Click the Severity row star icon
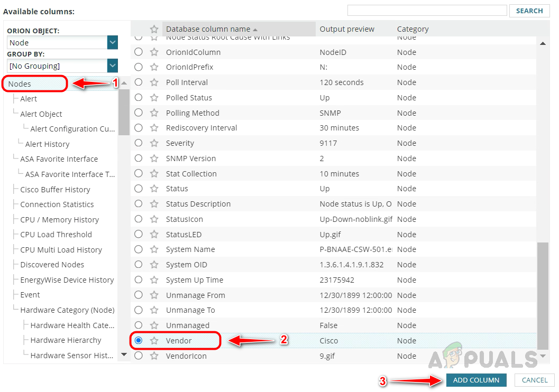 (154, 143)
